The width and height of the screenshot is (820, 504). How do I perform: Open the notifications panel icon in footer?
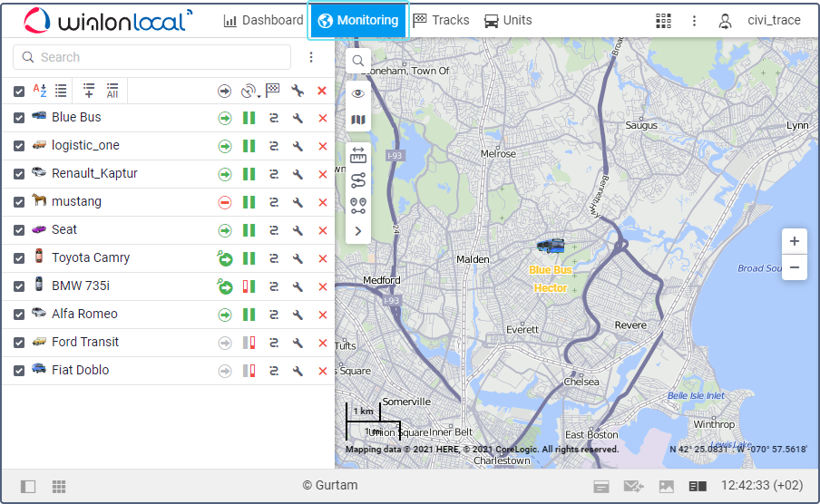(601, 487)
